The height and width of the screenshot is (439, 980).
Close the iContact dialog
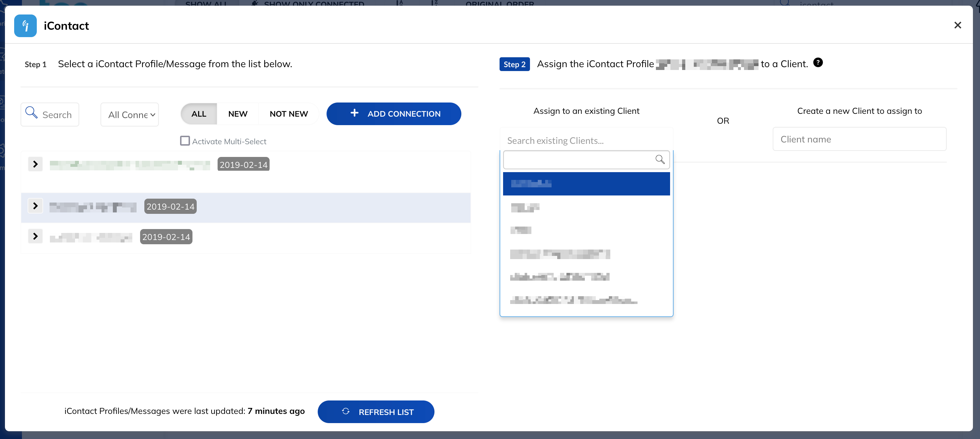click(x=958, y=25)
